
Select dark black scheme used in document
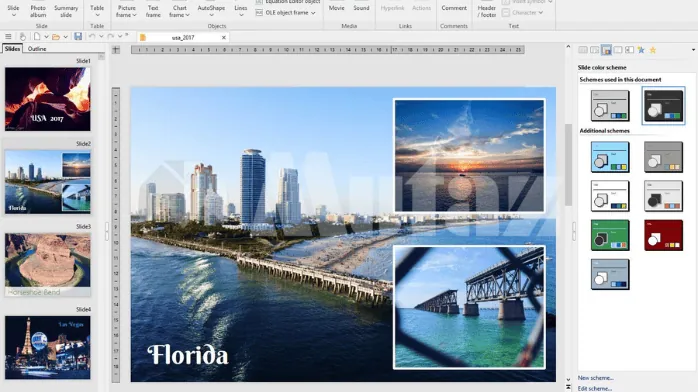tap(663, 105)
